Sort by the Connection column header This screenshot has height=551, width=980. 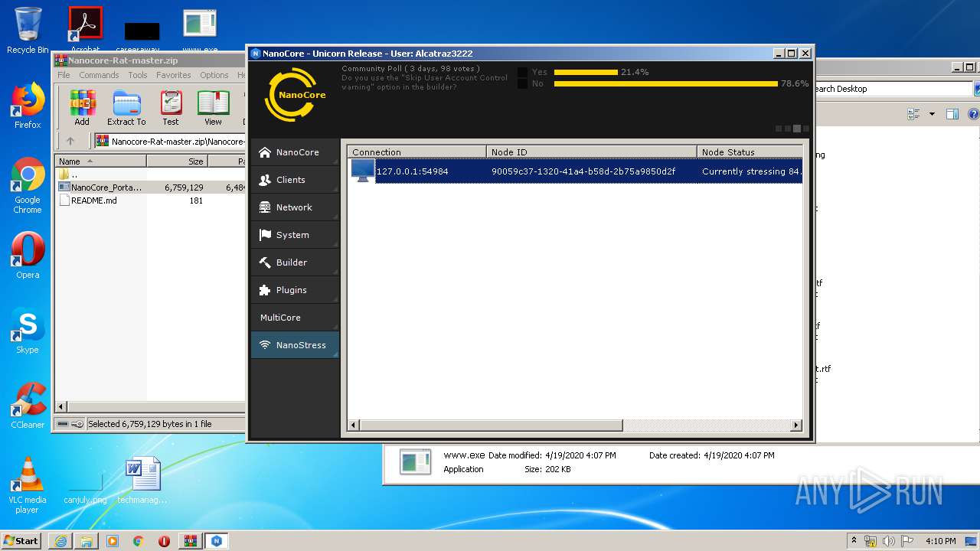(x=417, y=152)
